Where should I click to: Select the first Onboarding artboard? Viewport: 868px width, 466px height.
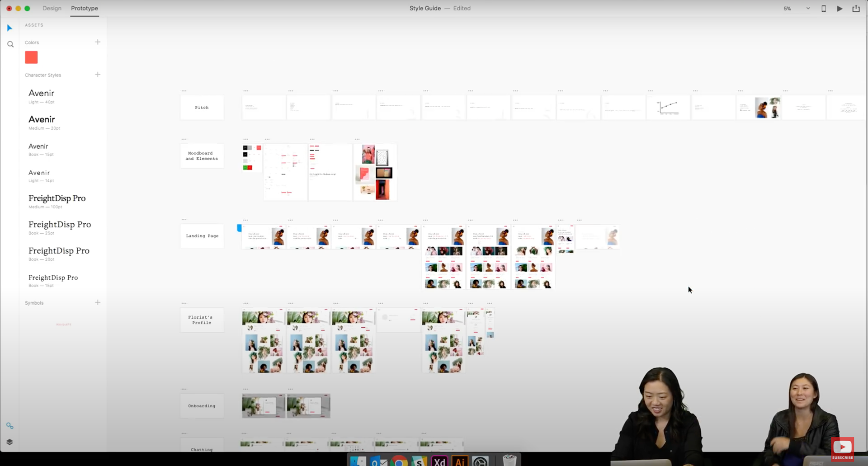click(x=264, y=406)
